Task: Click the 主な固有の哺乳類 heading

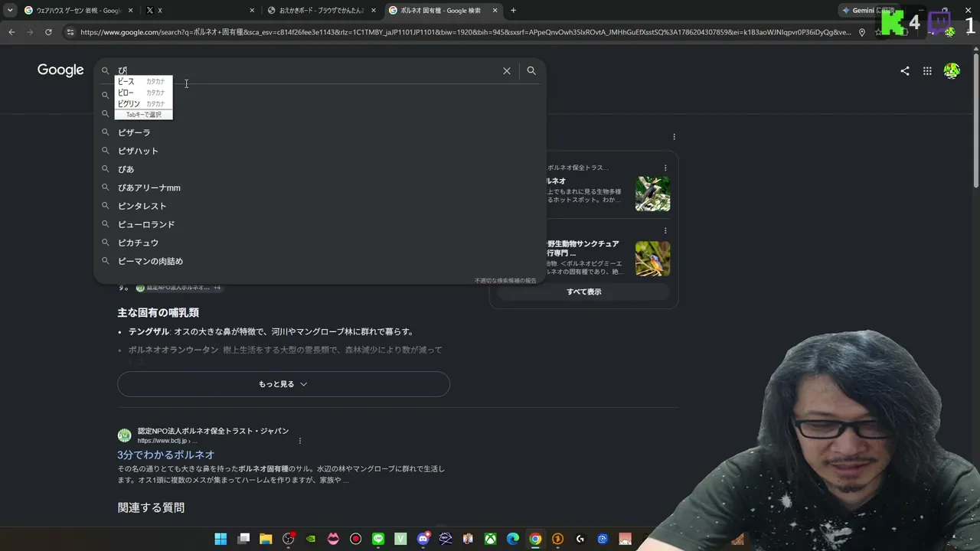Action: 158,312
